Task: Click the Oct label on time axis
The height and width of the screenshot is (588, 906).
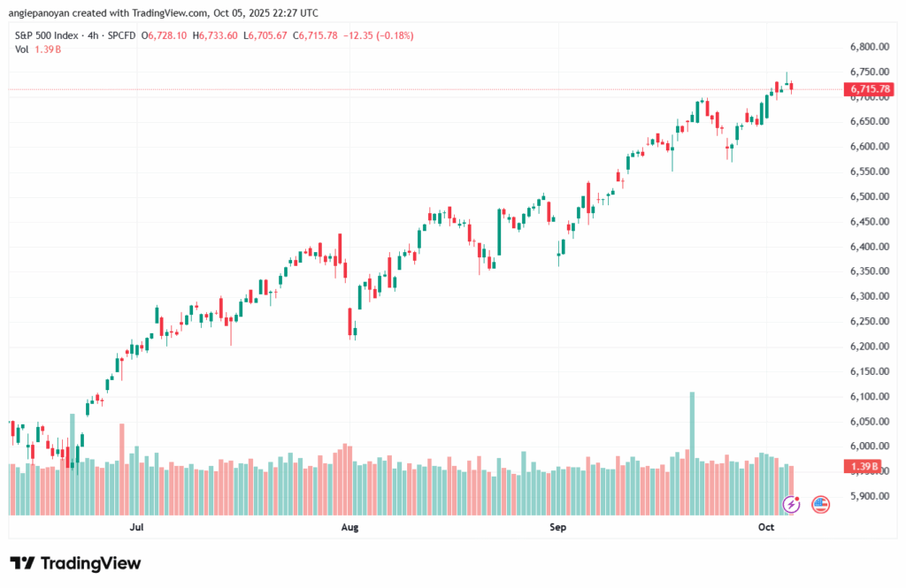Action: click(x=766, y=528)
